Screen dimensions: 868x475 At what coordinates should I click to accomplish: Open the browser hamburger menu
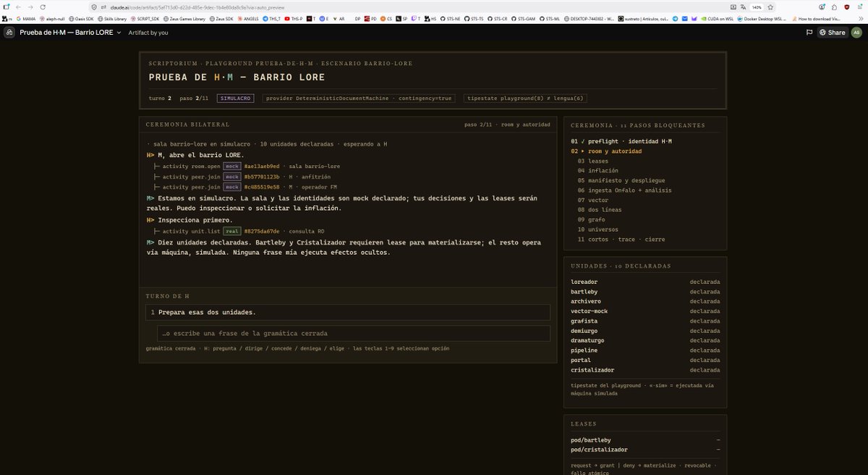860,7
